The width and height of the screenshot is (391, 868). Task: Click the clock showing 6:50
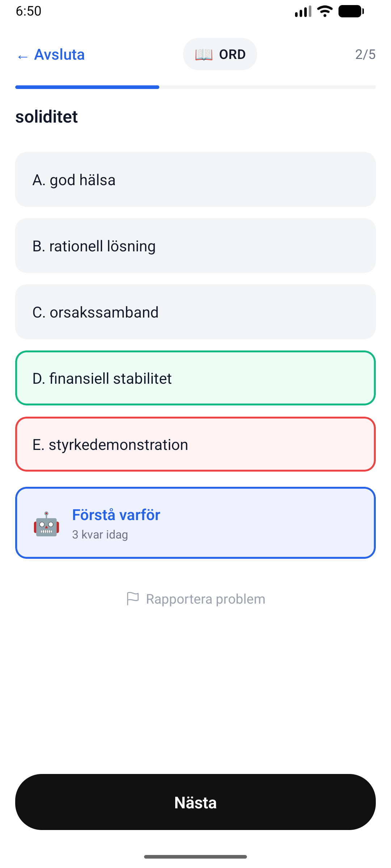pyautogui.click(x=28, y=11)
